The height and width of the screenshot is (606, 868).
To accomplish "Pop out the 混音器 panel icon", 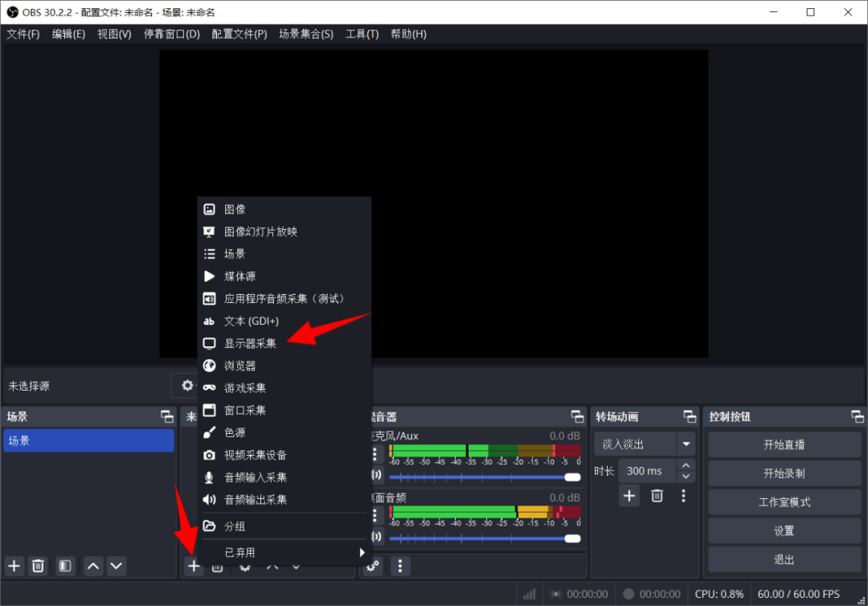I will point(577,416).
